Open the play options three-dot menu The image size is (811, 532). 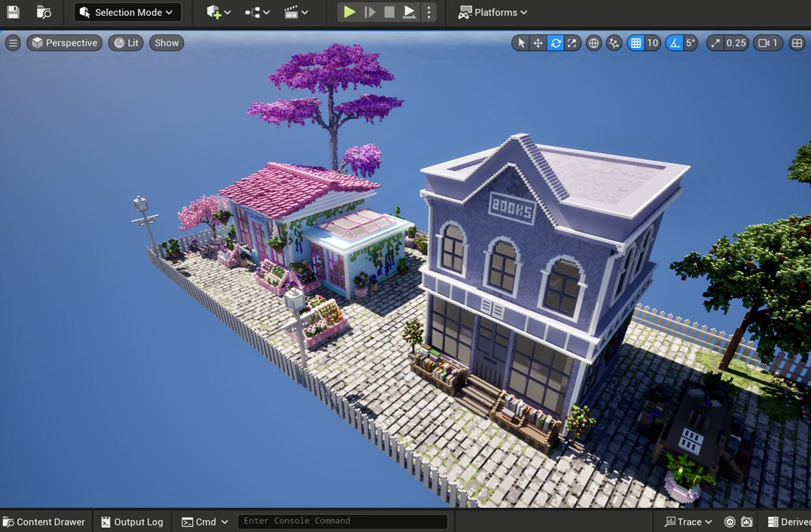click(429, 12)
